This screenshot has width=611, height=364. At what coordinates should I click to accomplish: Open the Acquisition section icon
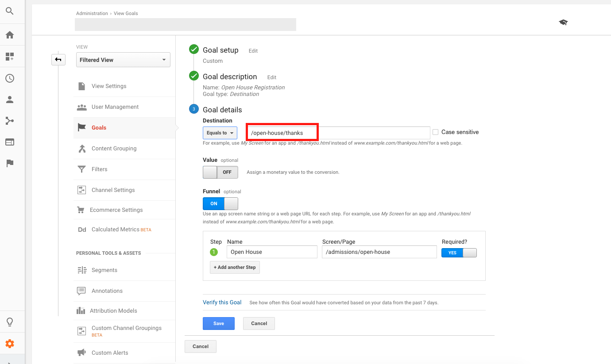[x=10, y=121]
